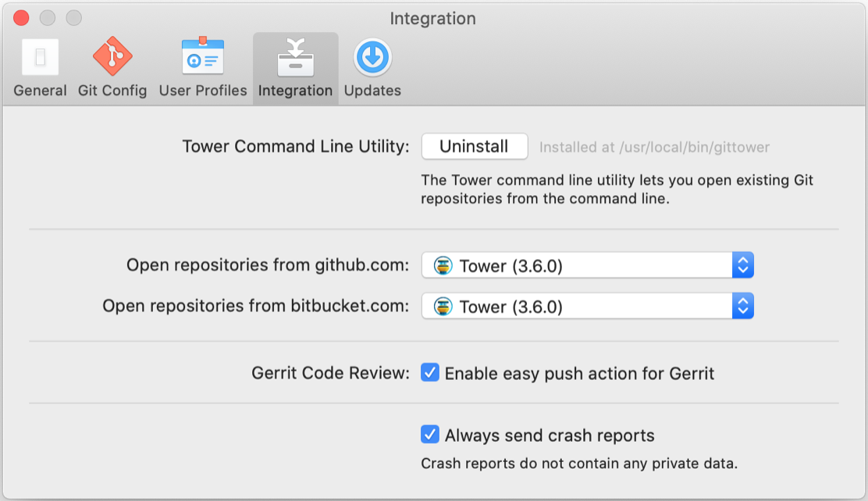This screenshot has width=868, height=501.
Task: Click the Integration inbox tray icon
Action: [295, 57]
